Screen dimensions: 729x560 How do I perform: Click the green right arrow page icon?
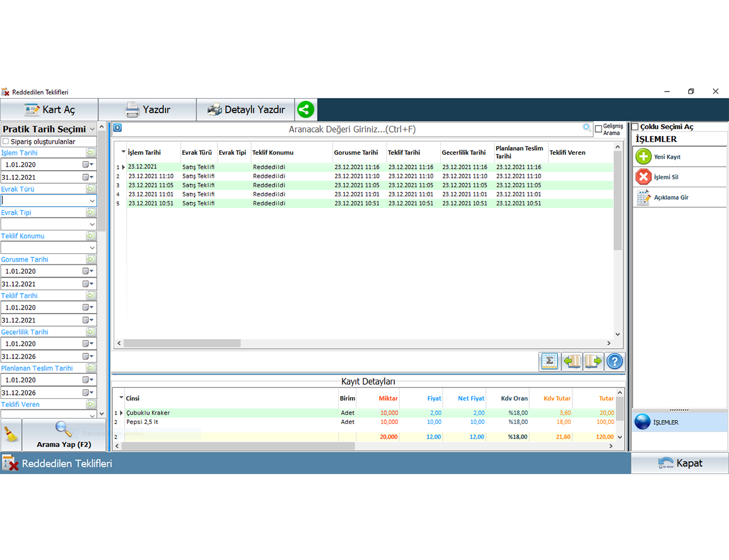593,361
